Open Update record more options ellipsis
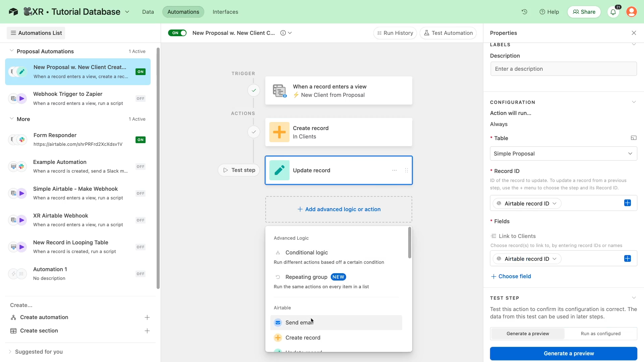Image resolution: width=644 pixels, height=362 pixels. [394, 170]
